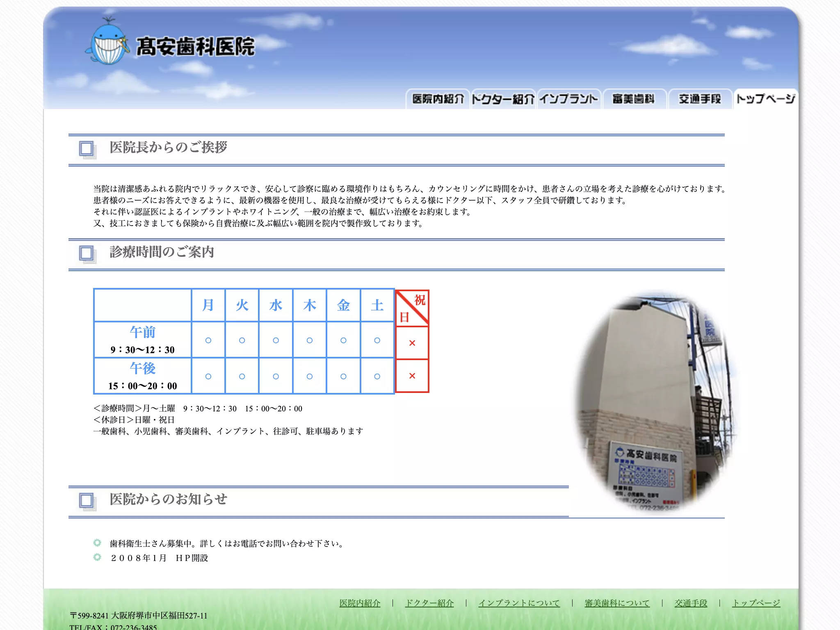
Task: Open the 医院内紹介 tab
Action: tap(438, 99)
